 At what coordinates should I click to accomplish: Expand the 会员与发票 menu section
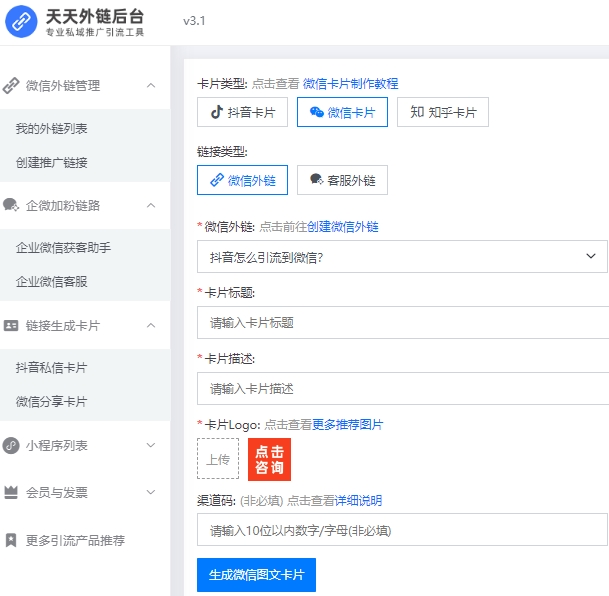coord(151,492)
